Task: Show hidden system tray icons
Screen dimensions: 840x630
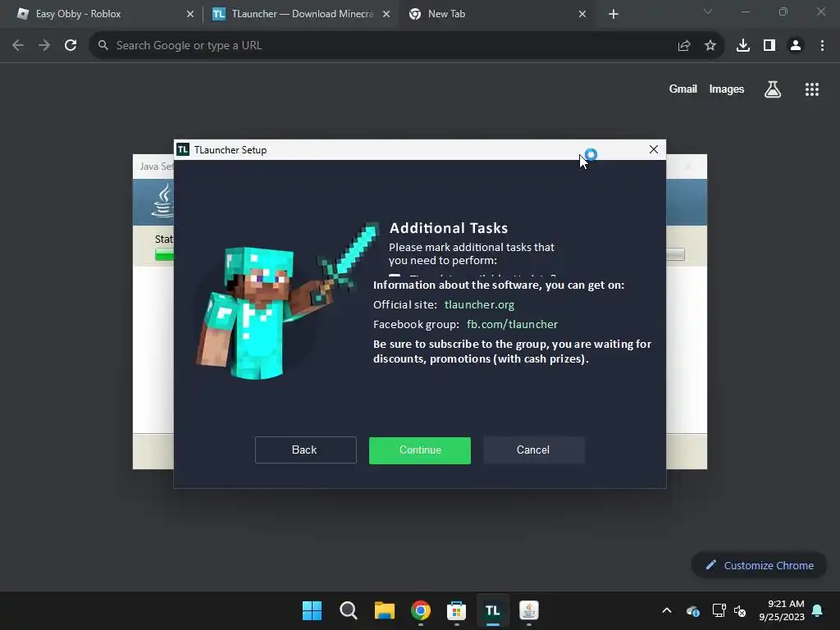Action: (666, 610)
